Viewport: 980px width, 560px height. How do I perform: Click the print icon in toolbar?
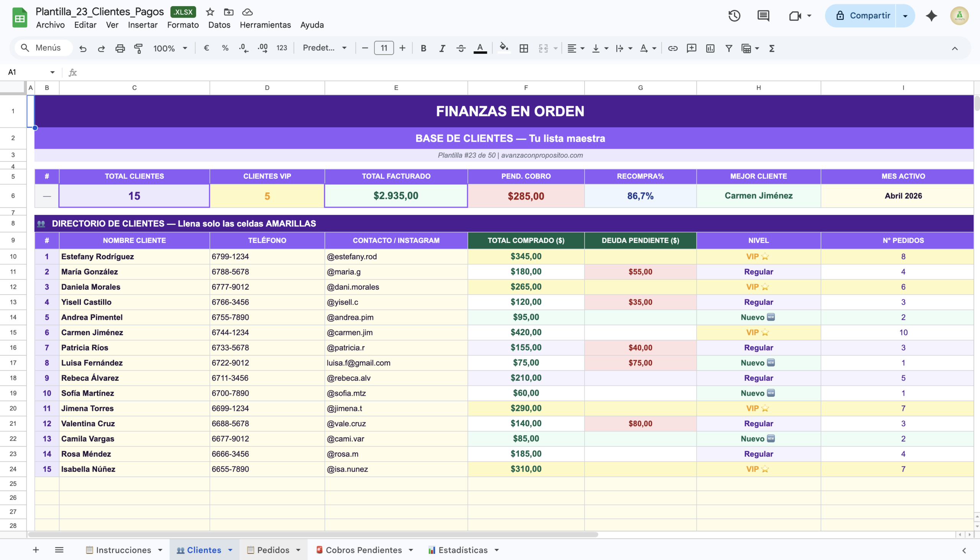pyautogui.click(x=120, y=48)
